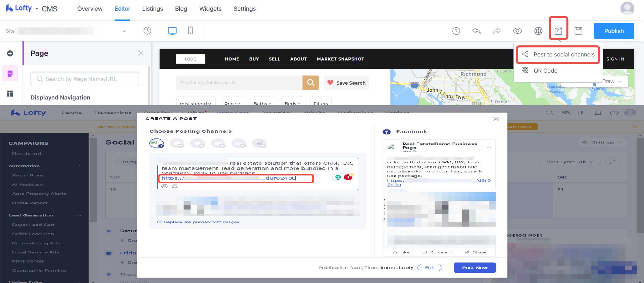This screenshot has height=283, width=644.
Task: Select QR Code menu option
Action: point(539,71)
